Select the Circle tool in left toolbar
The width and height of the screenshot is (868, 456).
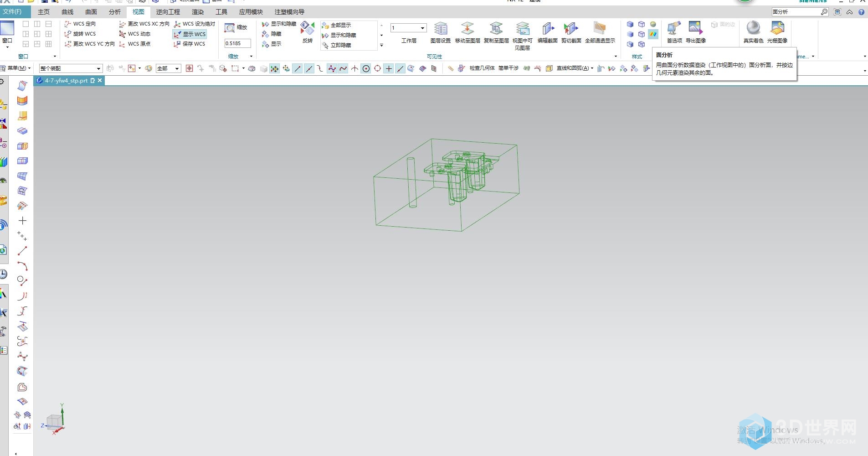[x=22, y=281]
